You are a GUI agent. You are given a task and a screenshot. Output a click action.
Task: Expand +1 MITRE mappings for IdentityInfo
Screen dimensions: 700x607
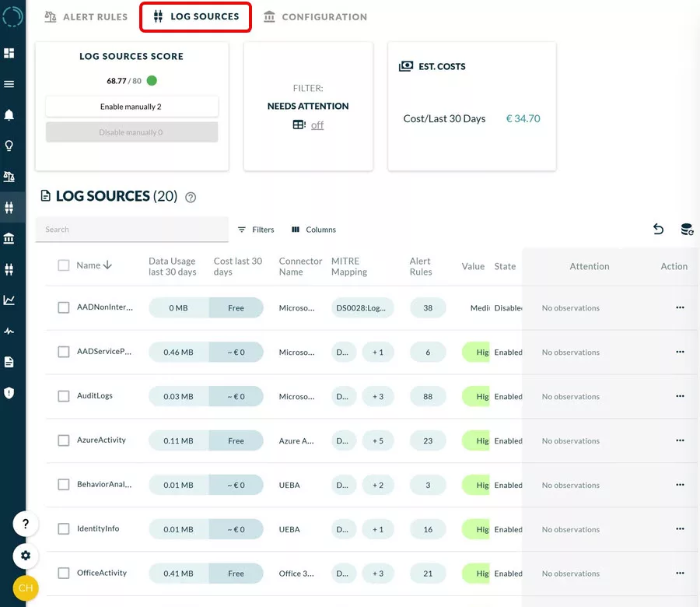tap(378, 529)
